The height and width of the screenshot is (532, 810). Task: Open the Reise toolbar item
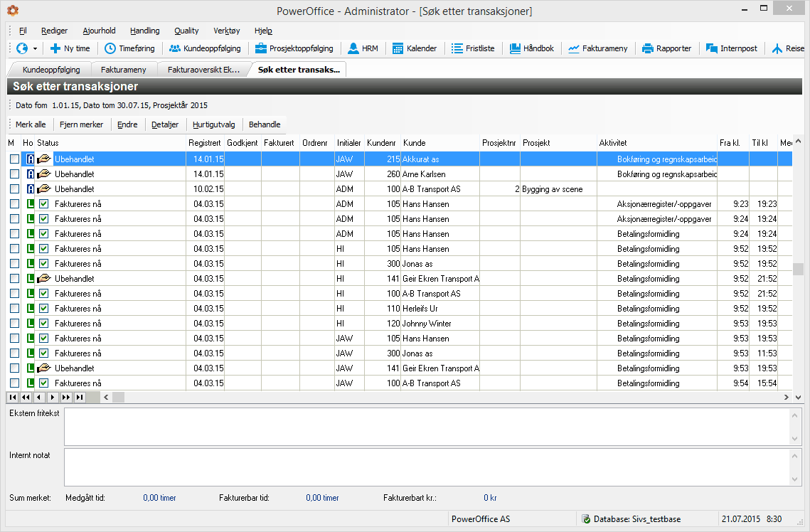click(788, 48)
